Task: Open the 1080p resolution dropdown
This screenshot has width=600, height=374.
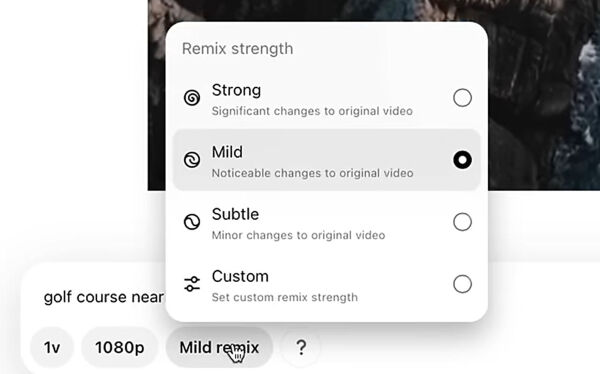Action: coord(119,347)
